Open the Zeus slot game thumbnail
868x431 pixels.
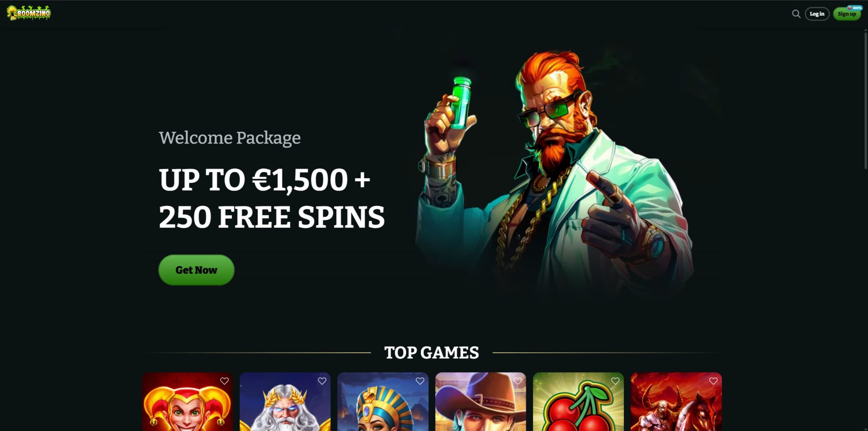[285, 402]
